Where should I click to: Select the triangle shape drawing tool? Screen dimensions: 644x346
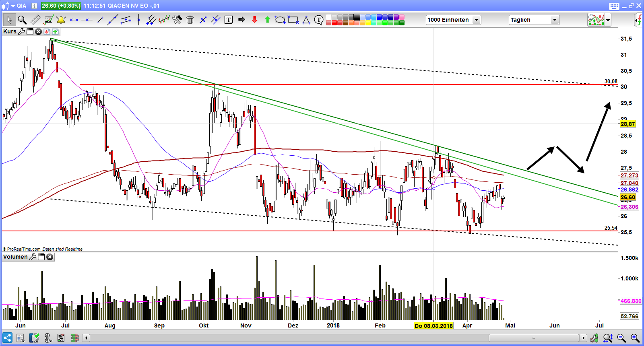pyautogui.click(x=306, y=20)
